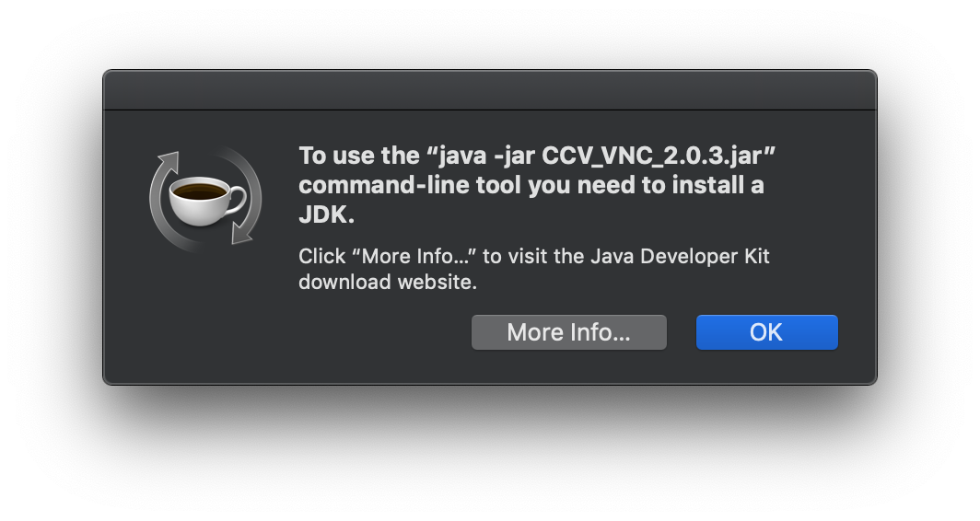The height and width of the screenshot is (521, 980).
Task: Click the coffee cup handle
Action: 238,198
